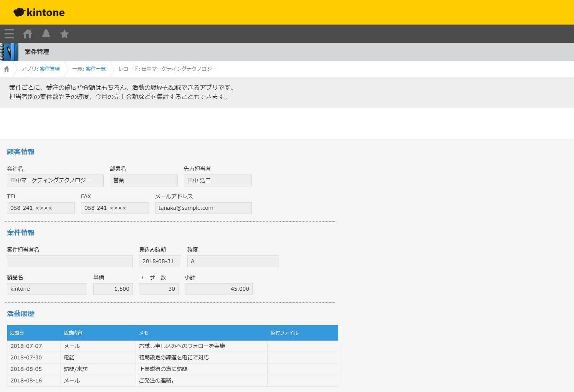Select the 会社名 field value
Screen dimensions: 574x392
55,180
